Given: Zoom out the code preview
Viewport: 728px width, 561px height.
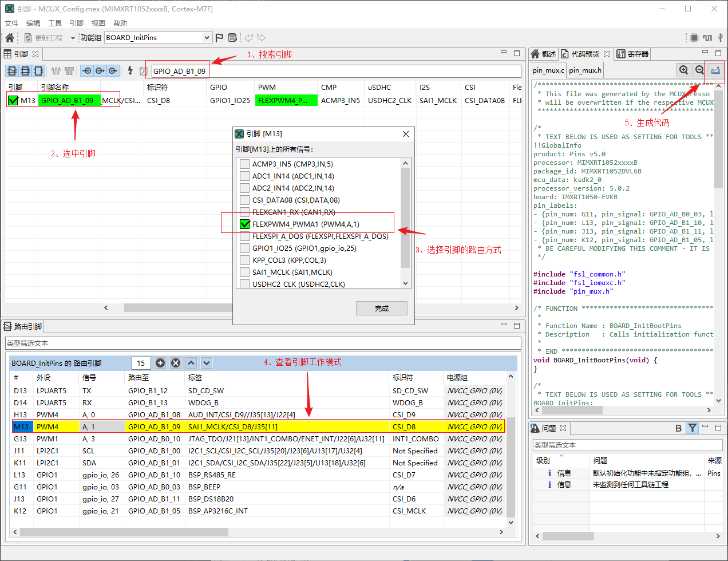Looking at the screenshot, I should click(x=699, y=70).
